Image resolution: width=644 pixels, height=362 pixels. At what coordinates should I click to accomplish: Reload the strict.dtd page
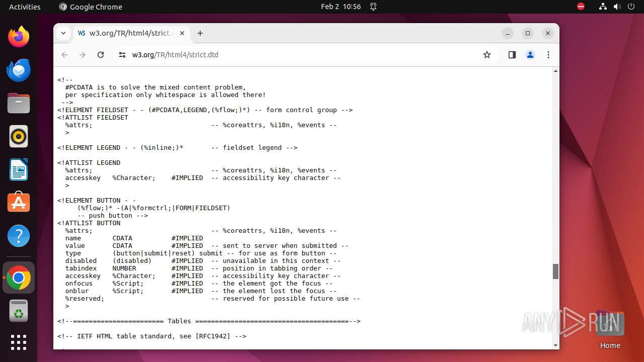pos(101,55)
